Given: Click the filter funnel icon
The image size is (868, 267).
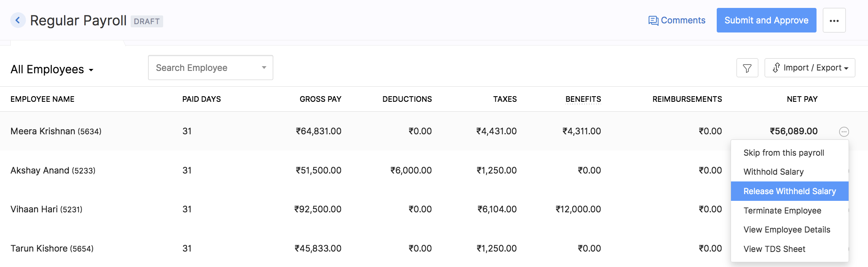Looking at the screenshot, I should [x=747, y=68].
